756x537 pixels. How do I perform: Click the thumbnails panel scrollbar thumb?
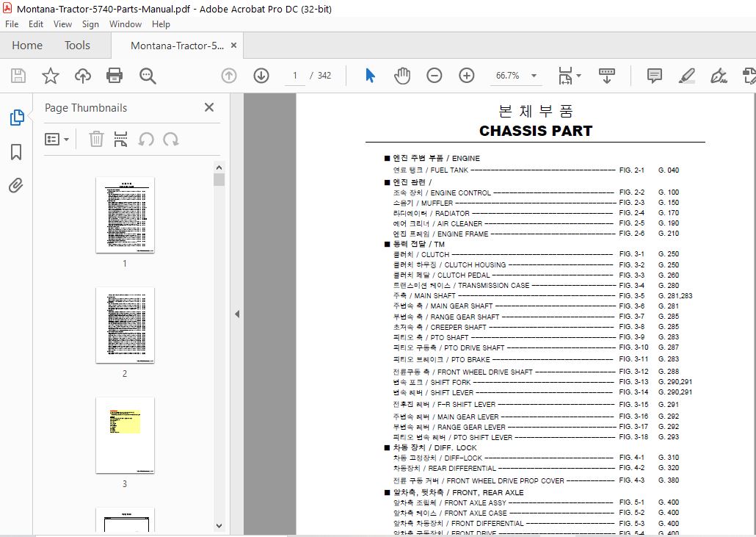pyautogui.click(x=219, y=179)
